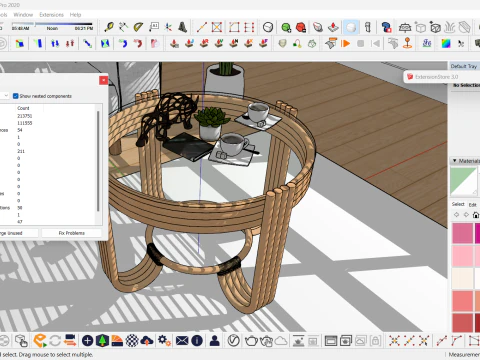This screenshot has height=360, width=480.
Task: Click the gear settings icon in bottom toolbar
Action: pyautogui.click(x=164, y=341)
